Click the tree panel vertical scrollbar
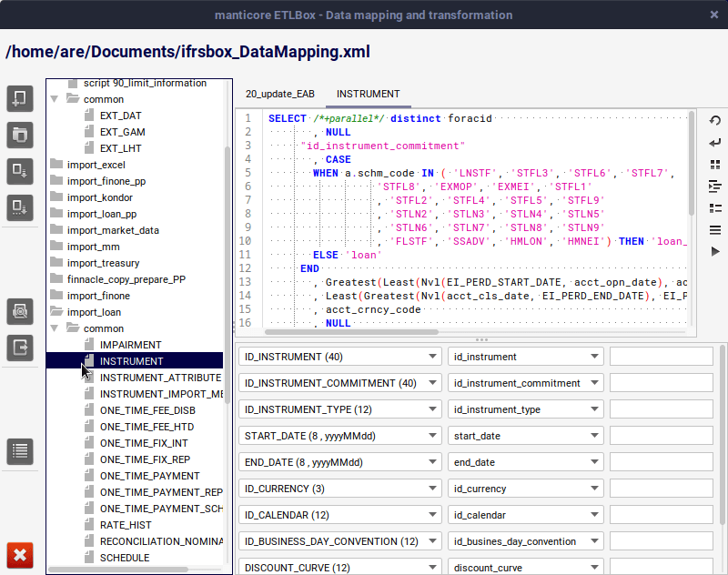This screenshot has width=728, height=575. tap(227, 274)
